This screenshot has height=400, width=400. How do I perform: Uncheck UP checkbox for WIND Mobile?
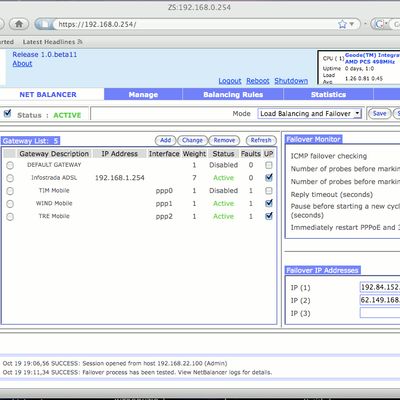tap(269, 203)
